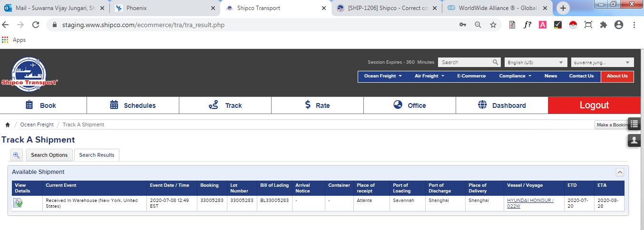Image resolution: width=644 pixels, height=230 pixels.
Task: Click Contact Us in the top menu
Action: point(581,76)
